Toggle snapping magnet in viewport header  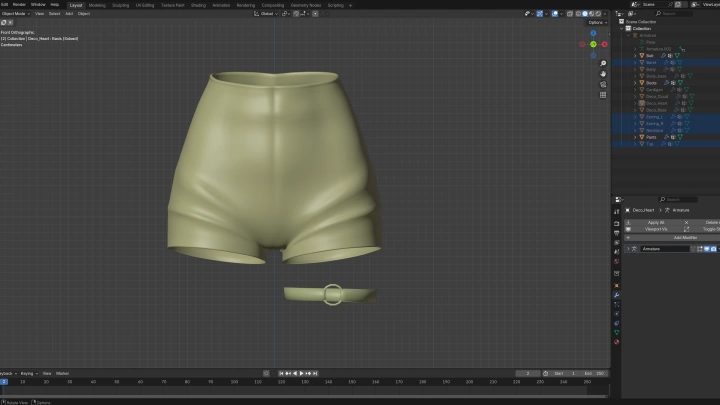point(296,14)
